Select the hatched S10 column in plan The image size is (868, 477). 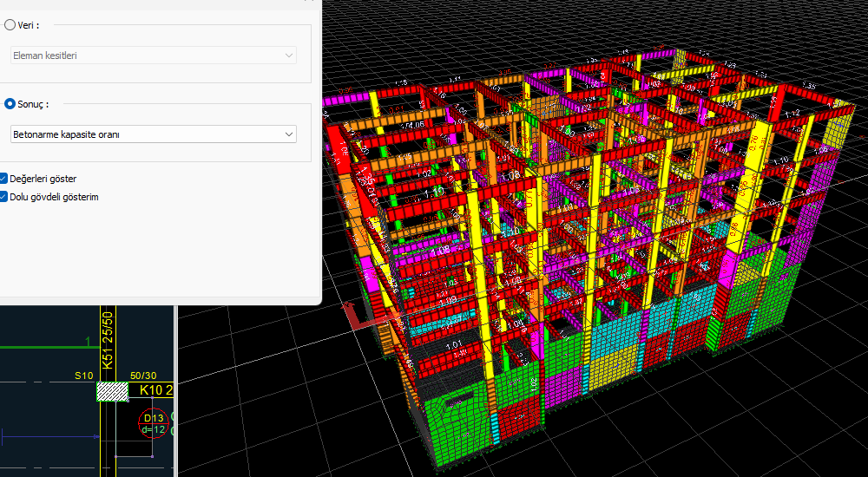click(x=111, y=392)
